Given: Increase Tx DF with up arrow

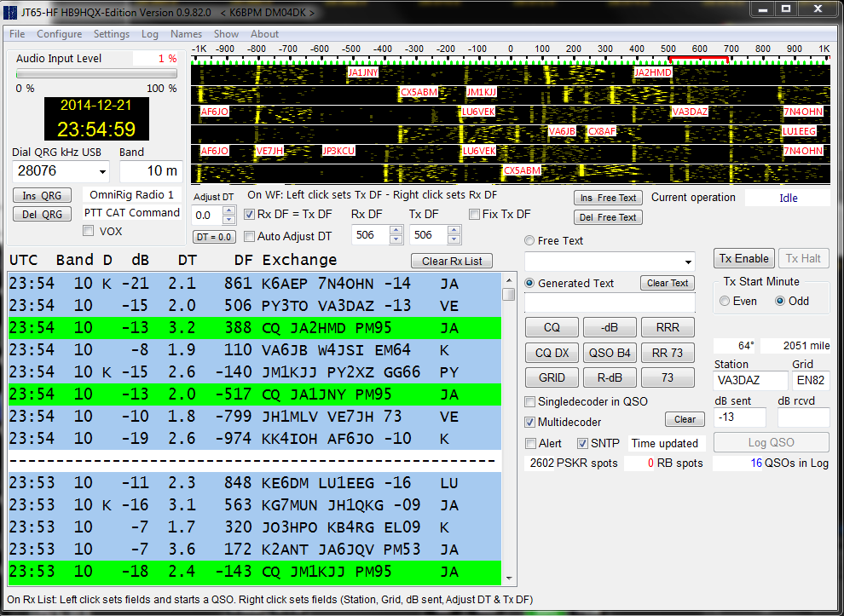Looking at the screenshot, I should [x=454, y=230].
